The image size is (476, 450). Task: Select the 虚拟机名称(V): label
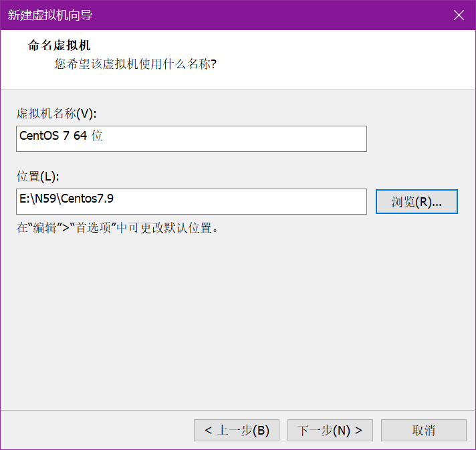pyautogui.click(x=56, y=114)
